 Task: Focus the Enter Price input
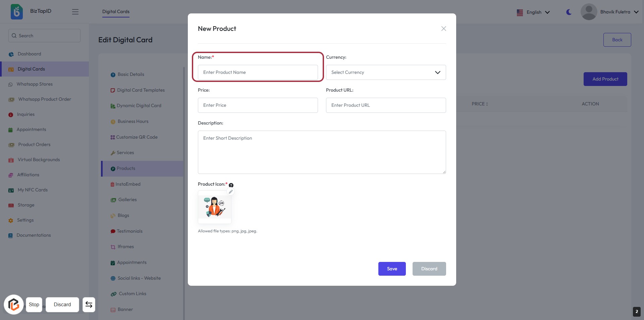[x=258, y=105]
